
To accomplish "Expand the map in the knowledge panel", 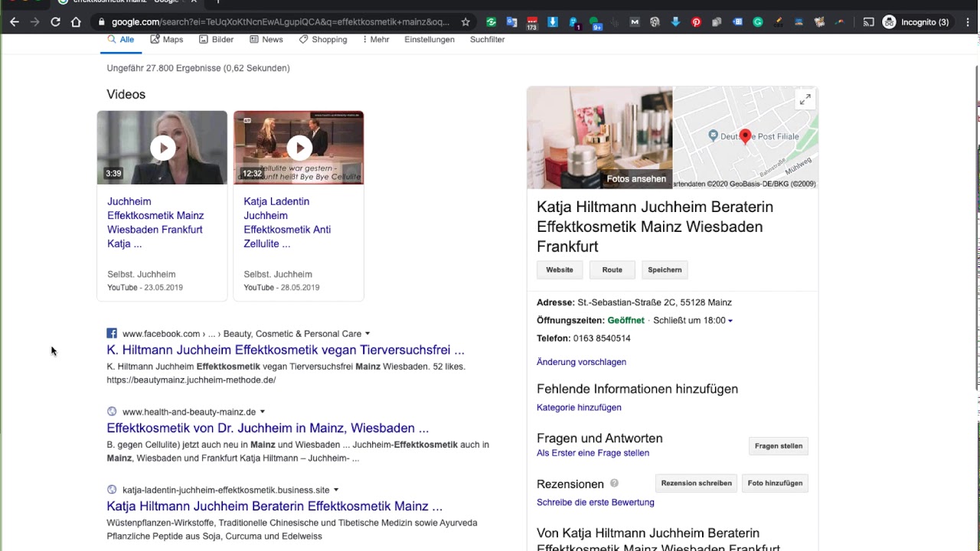I will pos(805,99).
